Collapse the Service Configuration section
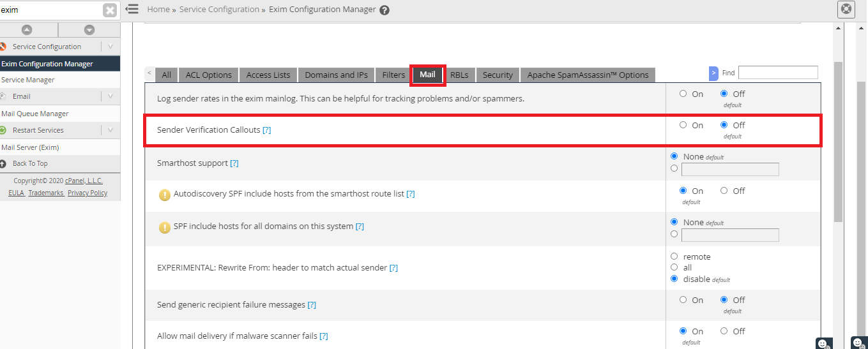This screenshot has width=868, height=349. click(x=110, y=47)
